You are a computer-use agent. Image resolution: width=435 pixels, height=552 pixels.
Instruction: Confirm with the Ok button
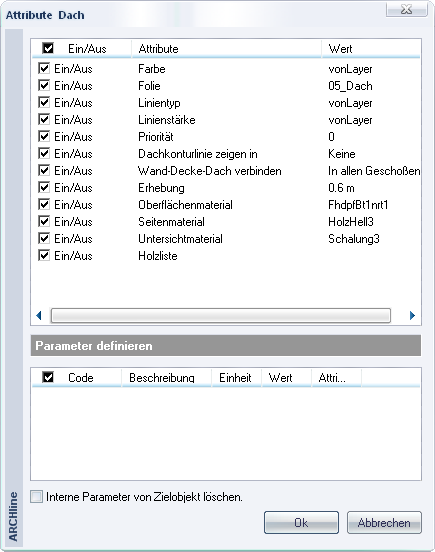tap(301, 522)
